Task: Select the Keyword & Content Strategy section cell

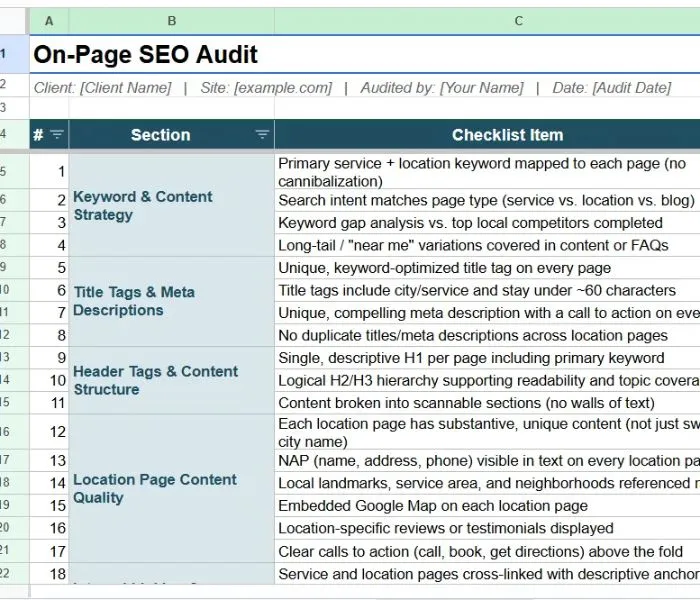Action: tap(171, 205)
